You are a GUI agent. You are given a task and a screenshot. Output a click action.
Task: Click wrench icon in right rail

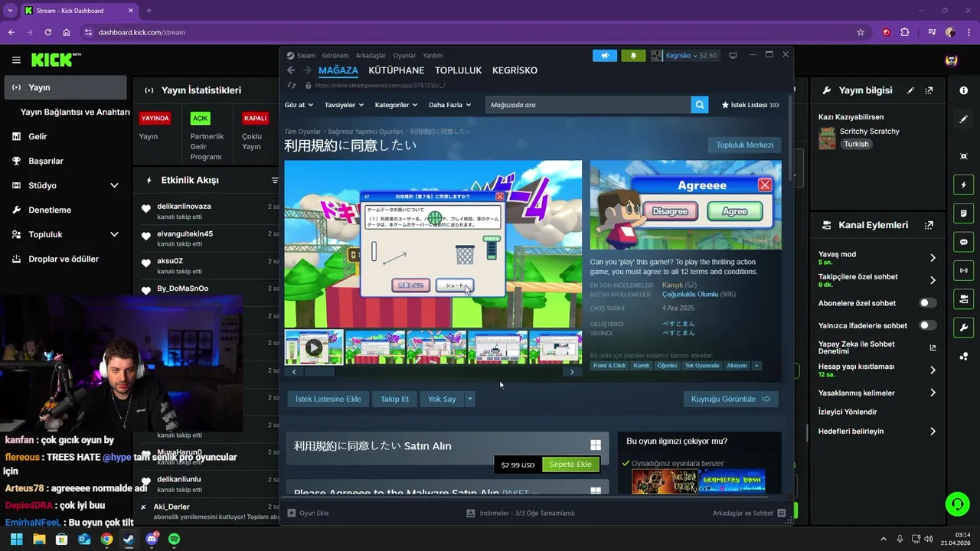click(963, 328)
